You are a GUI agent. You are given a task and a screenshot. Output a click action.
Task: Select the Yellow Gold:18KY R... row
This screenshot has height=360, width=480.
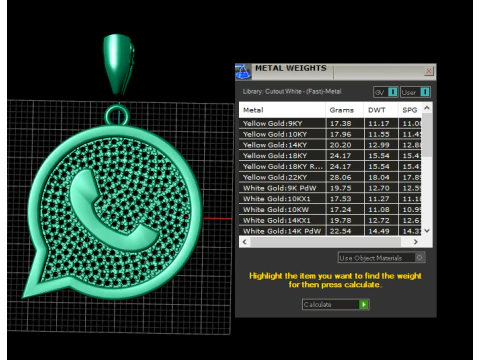click(x=330, y=167)
